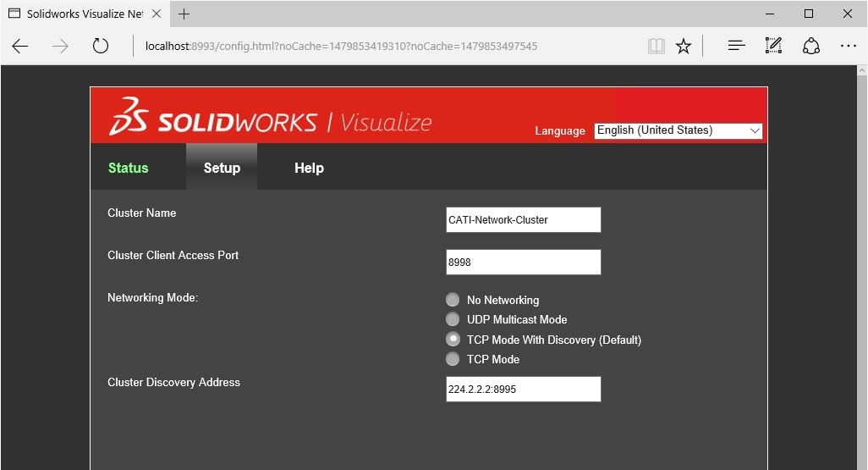Focus the Cluster Client Access Port field
The width and height of the screenshot is (868, 470).
point(523,263)
